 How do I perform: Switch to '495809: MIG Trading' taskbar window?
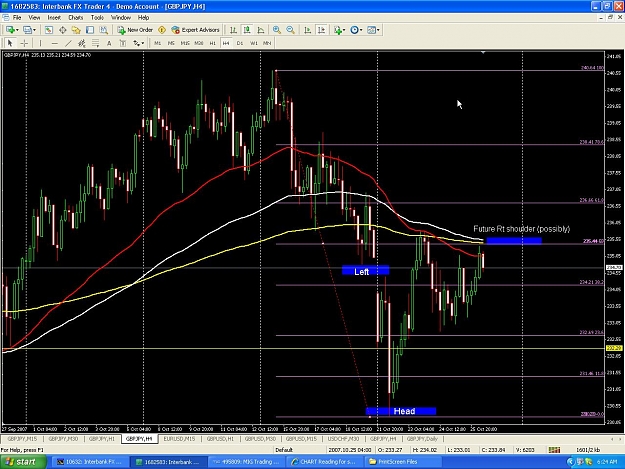click(x=247, y=462)
